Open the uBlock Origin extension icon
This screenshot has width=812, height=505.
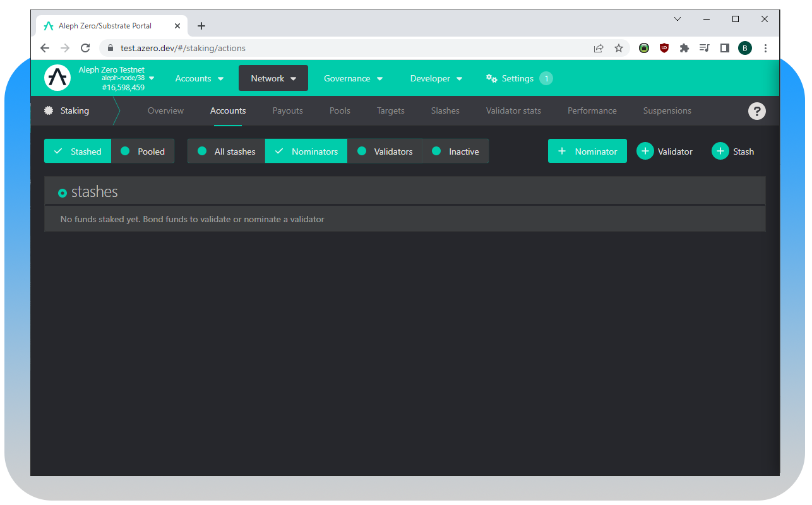tap(664, 48)
